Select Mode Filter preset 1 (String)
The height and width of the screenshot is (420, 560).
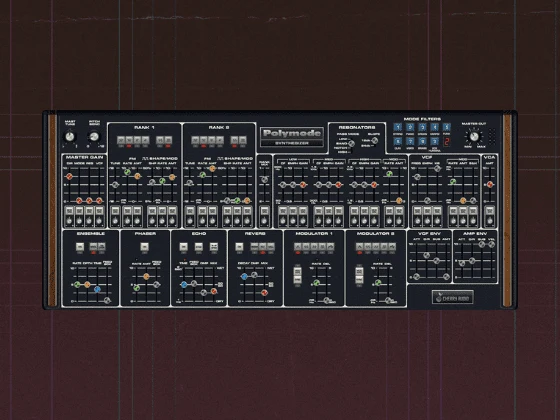[x=398, y=127]
